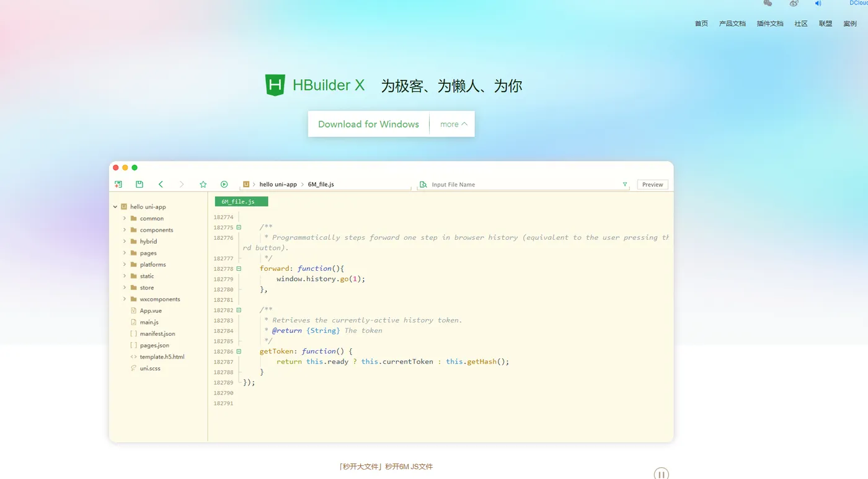
Task: Open the 首页 nav item
Action: 701,24
